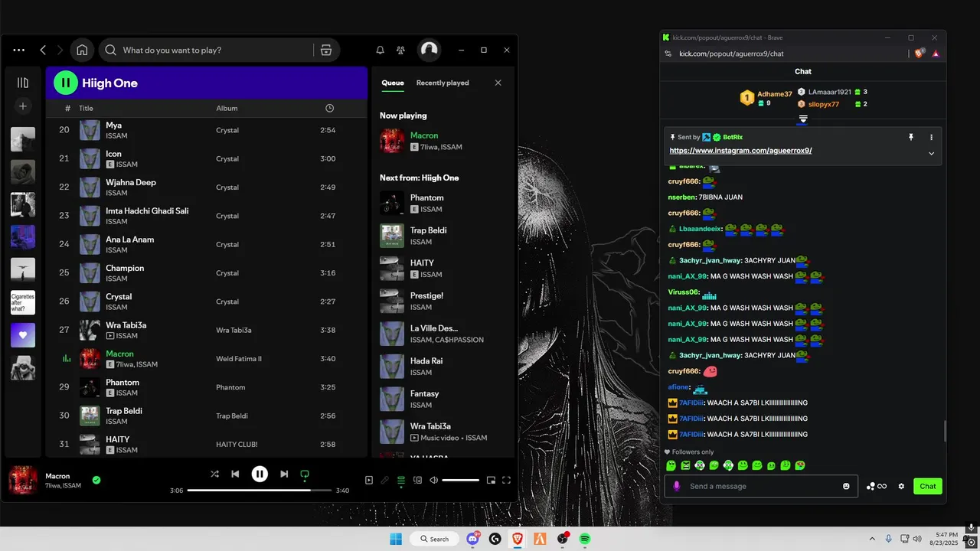
Task: Seek on the song progress bar
Action: click(260, 491)
